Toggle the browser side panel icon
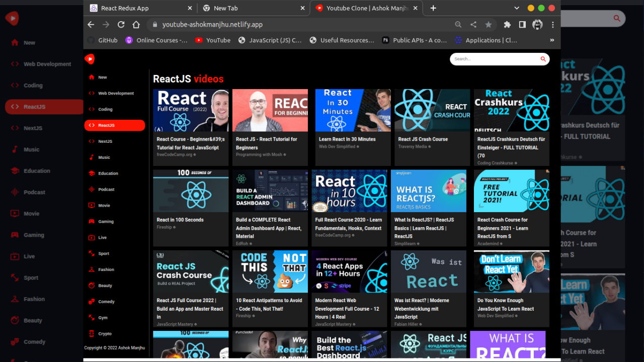Image resolution: width=644 pixels, height=362 pixels. (522, 25)
